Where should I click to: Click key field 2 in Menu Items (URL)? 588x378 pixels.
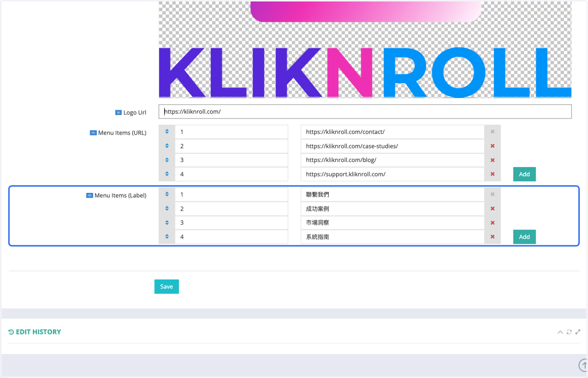(x=231, y=146)
